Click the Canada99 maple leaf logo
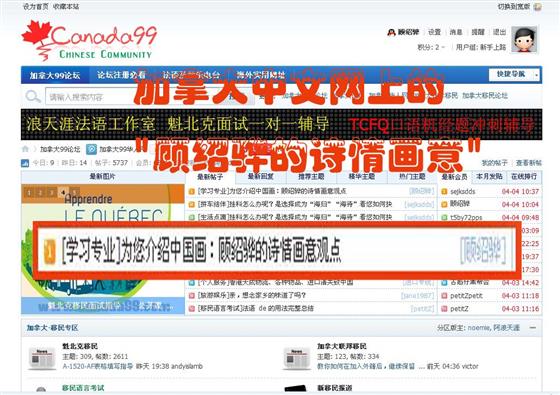 click(x=89, y=40)
